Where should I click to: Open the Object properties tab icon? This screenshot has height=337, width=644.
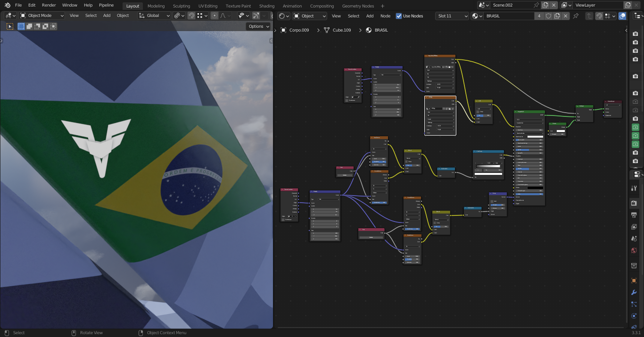click(x=634, y=280)
